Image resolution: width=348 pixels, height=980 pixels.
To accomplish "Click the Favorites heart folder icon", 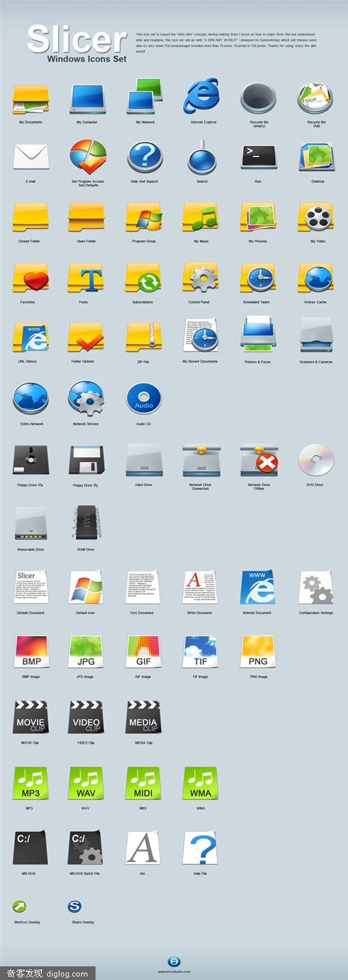I will pyautogui.click(x=31, y=278).
